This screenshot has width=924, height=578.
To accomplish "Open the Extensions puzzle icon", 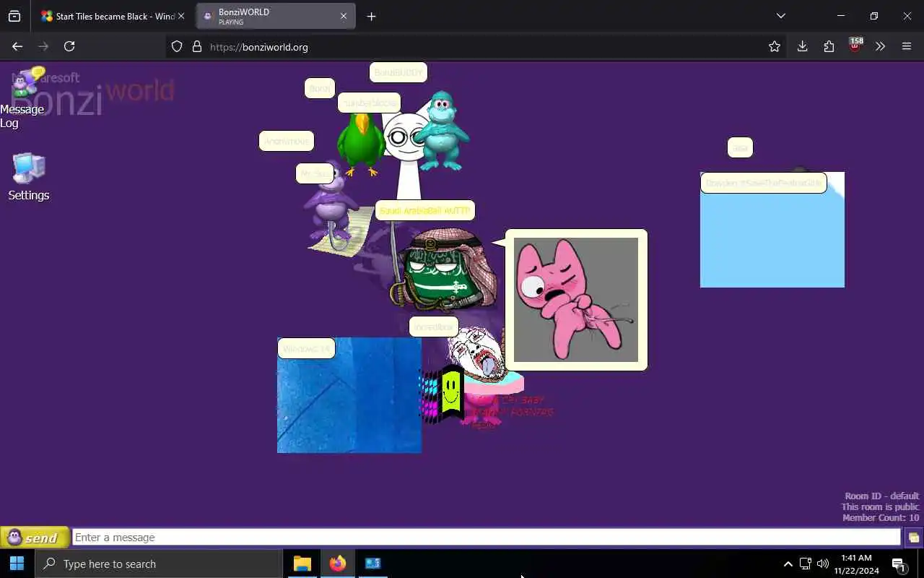I will (829, 46).
